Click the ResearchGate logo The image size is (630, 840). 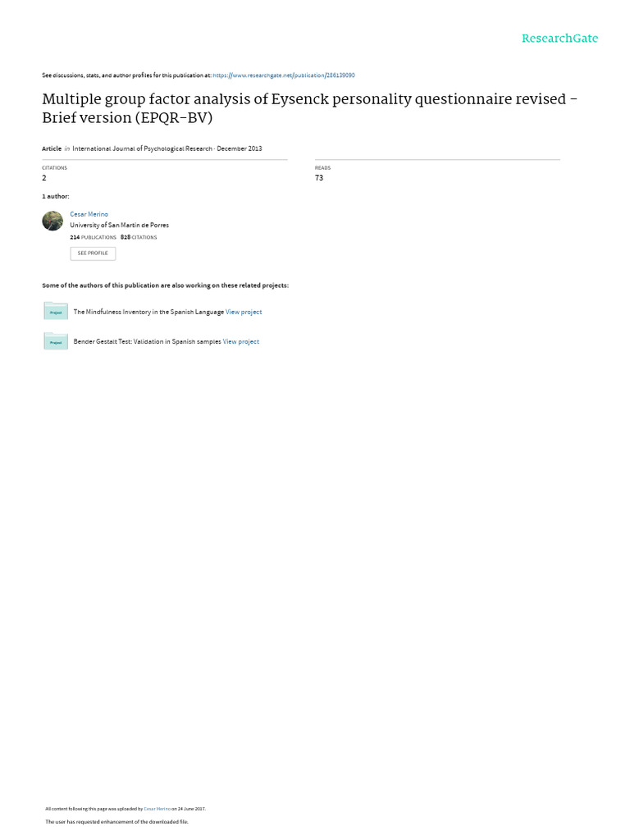tap(559, 38)
